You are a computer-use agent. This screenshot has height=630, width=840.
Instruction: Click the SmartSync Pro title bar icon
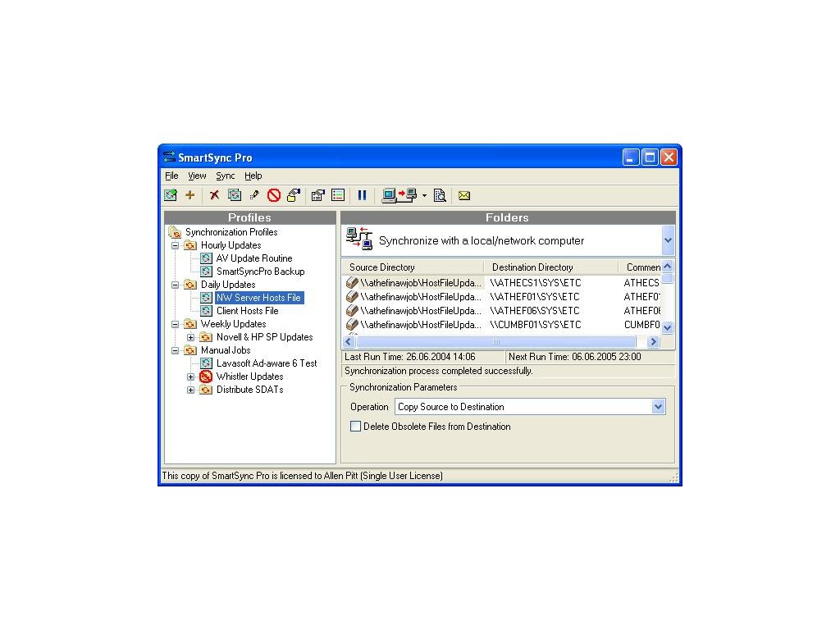(169, 157)
